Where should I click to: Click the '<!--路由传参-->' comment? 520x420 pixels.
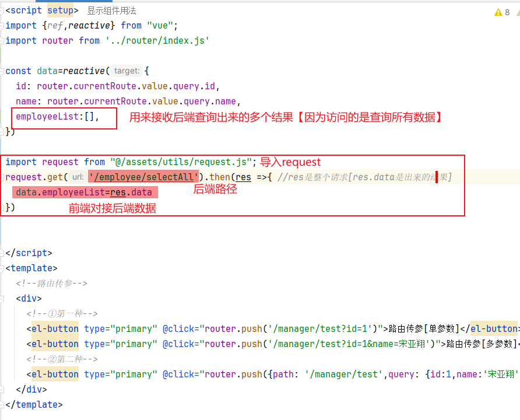coord(51,283)
